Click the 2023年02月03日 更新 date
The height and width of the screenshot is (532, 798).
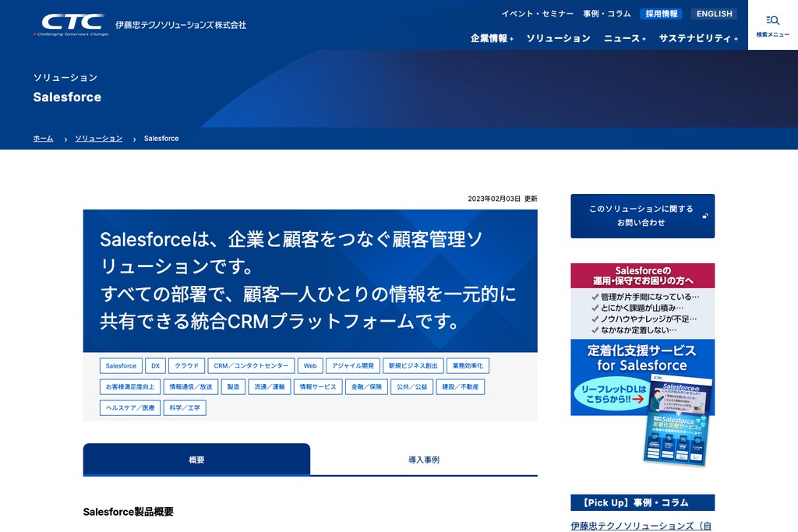pos(503,199)
